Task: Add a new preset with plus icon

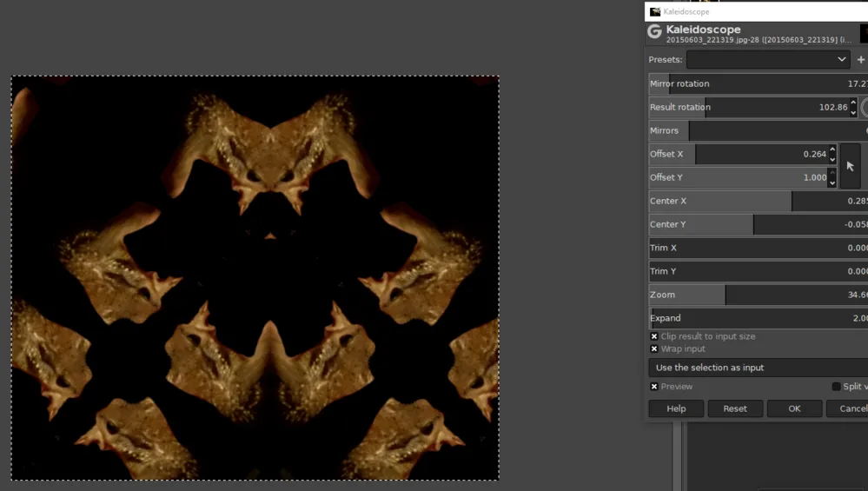Action: point(861,59)
